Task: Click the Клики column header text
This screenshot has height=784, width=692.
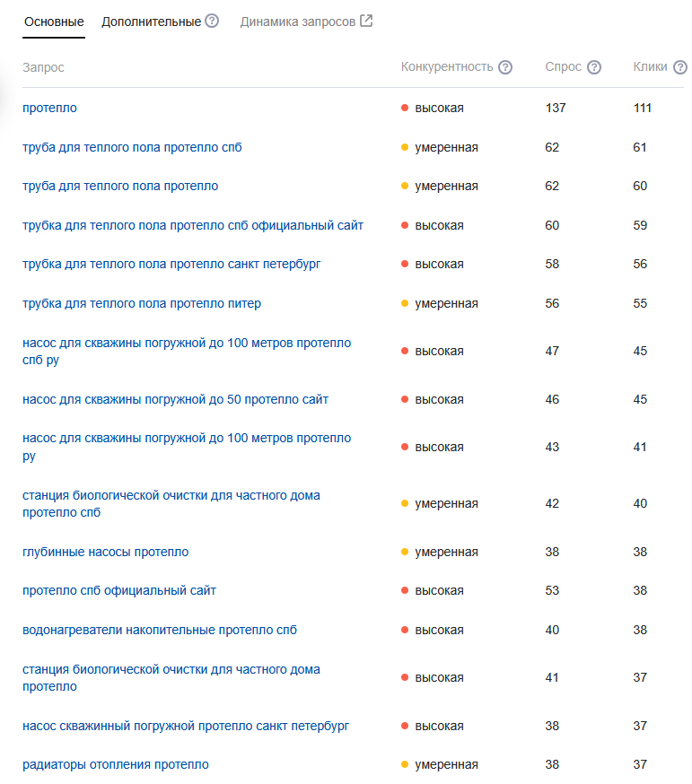Action: [650, 67]
